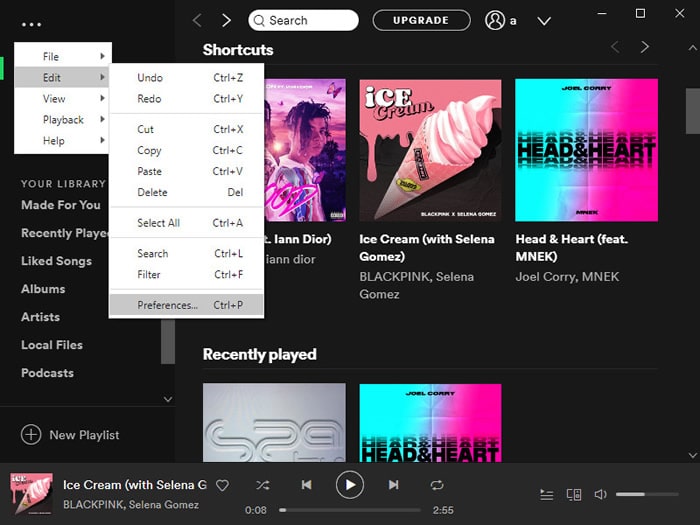
Task: Seek in the song progress bar
Action: (350, 510)
